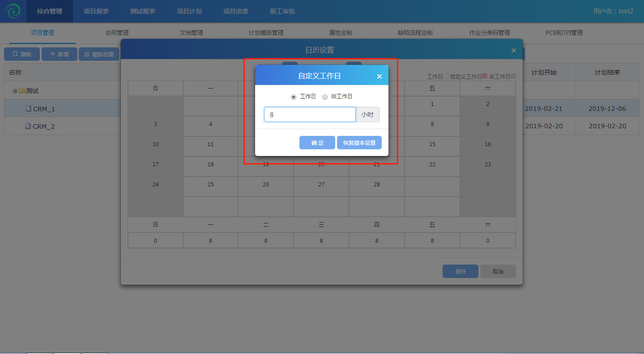644x354 pixels.
Task: Collapse the 测试 tree node
Action: pyautogui.click(x=15, y=91)
